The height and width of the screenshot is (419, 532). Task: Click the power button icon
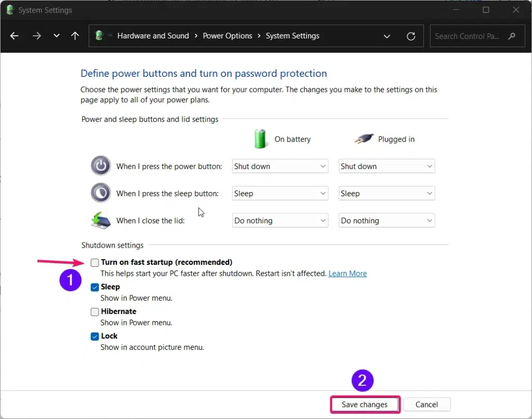(100, 166)
